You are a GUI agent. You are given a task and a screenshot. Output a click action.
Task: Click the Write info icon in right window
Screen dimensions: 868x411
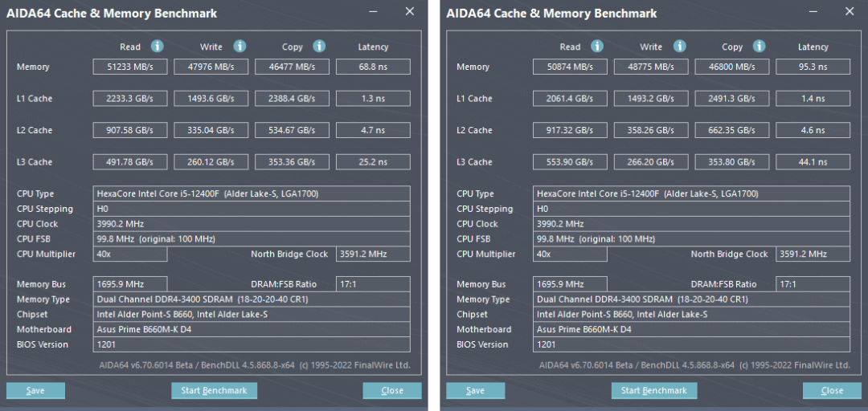tap(680, 47)
